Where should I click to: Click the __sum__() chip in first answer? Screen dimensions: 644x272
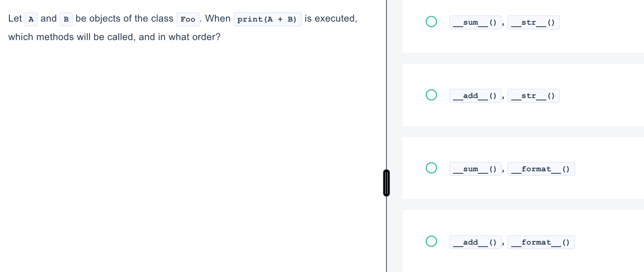coord(475,23)
